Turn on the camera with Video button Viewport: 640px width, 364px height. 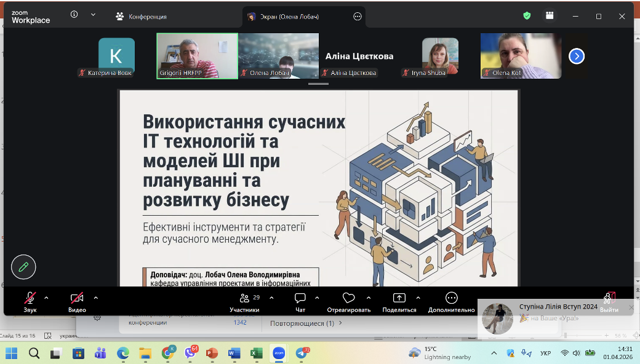point(77,298)
